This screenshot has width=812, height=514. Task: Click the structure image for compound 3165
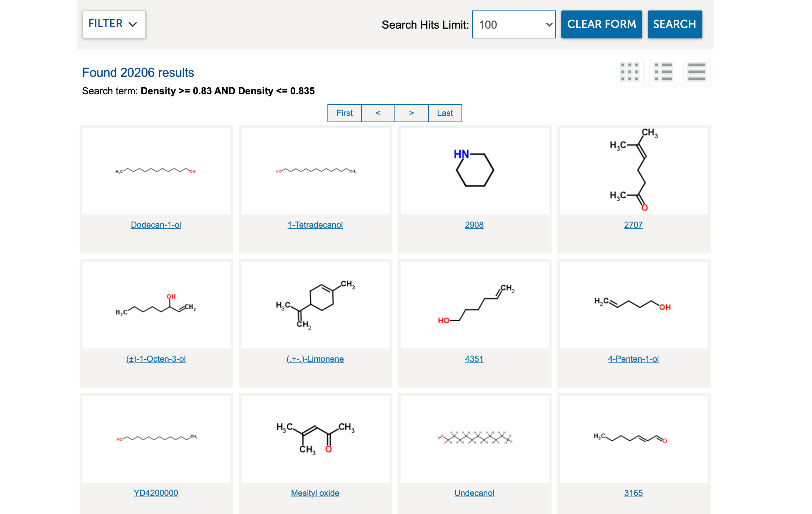click(x=634, y=439)
